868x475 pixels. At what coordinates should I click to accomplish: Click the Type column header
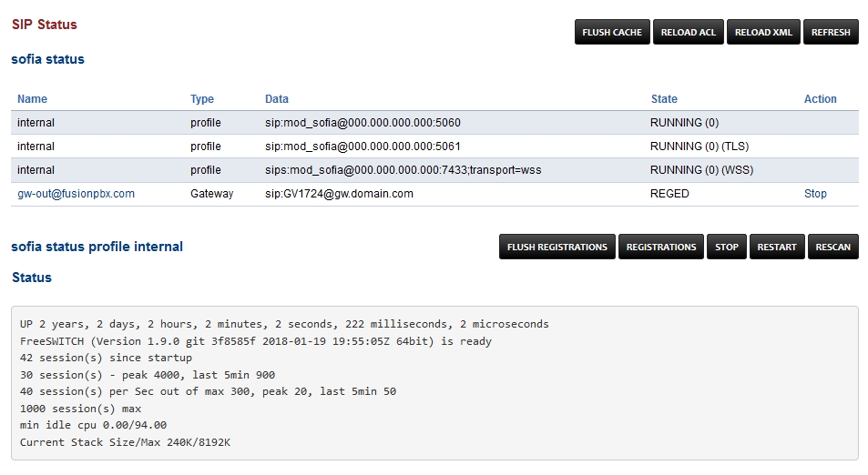(x=202, y=99)
